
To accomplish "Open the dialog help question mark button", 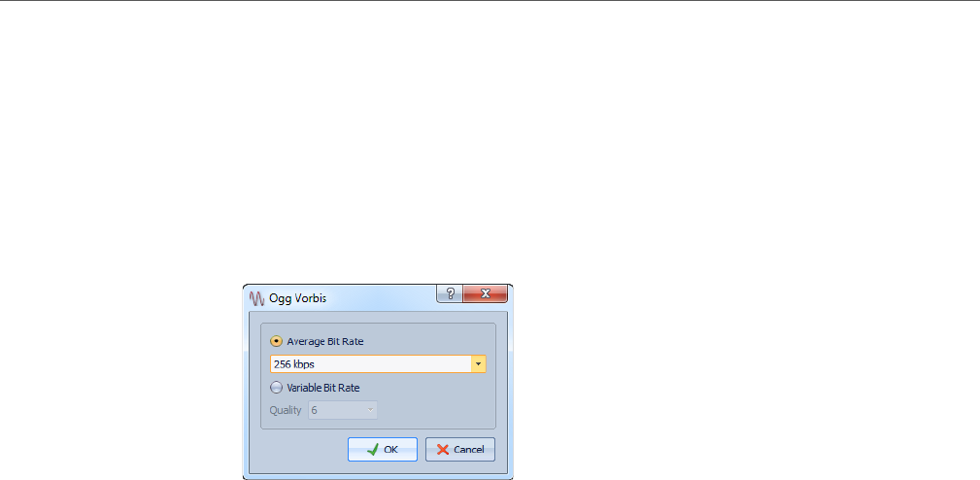I will [x=450, y=293].
